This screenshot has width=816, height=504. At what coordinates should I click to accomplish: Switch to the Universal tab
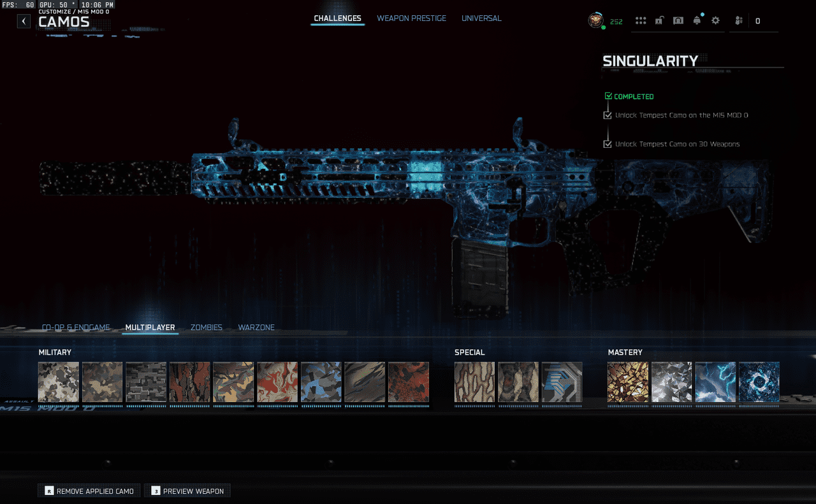481,18
